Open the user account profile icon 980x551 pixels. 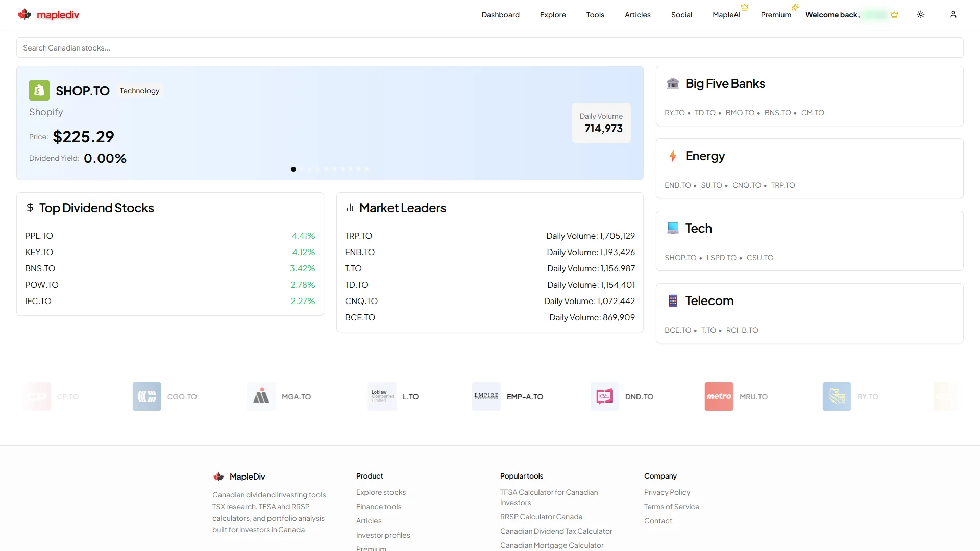point(953,14)
